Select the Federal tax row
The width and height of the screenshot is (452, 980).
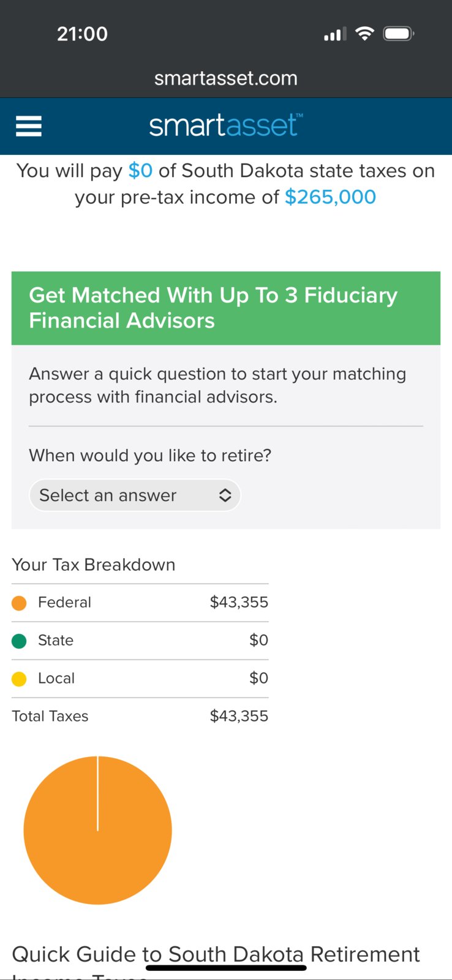(140, 603)
